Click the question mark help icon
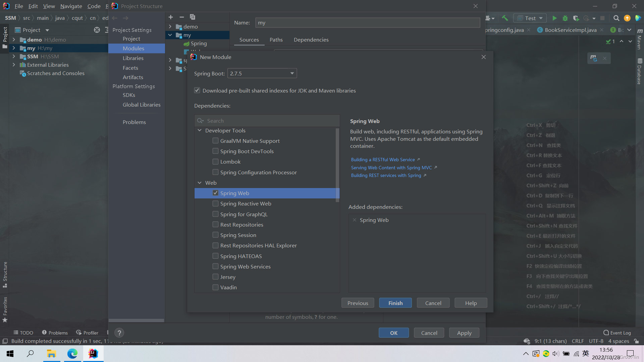The image size is (644, 362). point(119,333)
